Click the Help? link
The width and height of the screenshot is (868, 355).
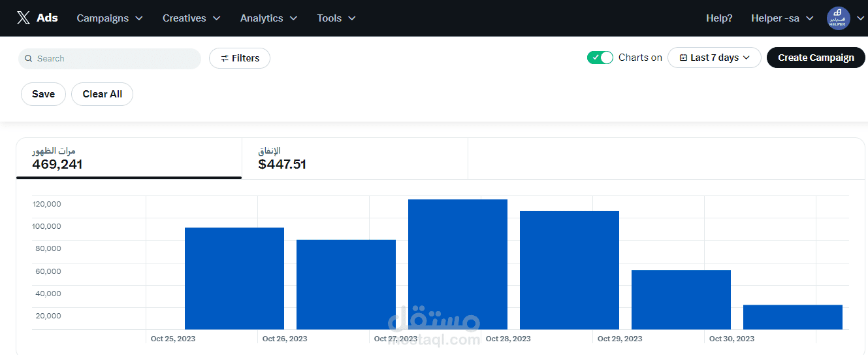719,18
